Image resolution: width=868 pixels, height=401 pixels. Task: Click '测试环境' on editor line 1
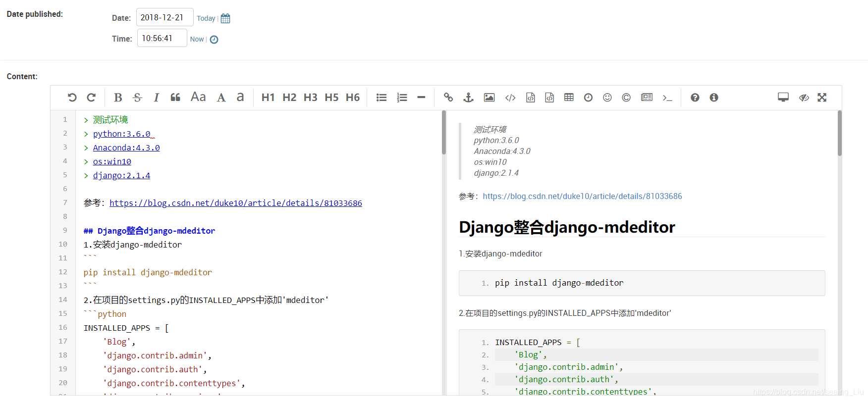pyautogui.click(x=110, y=120)
